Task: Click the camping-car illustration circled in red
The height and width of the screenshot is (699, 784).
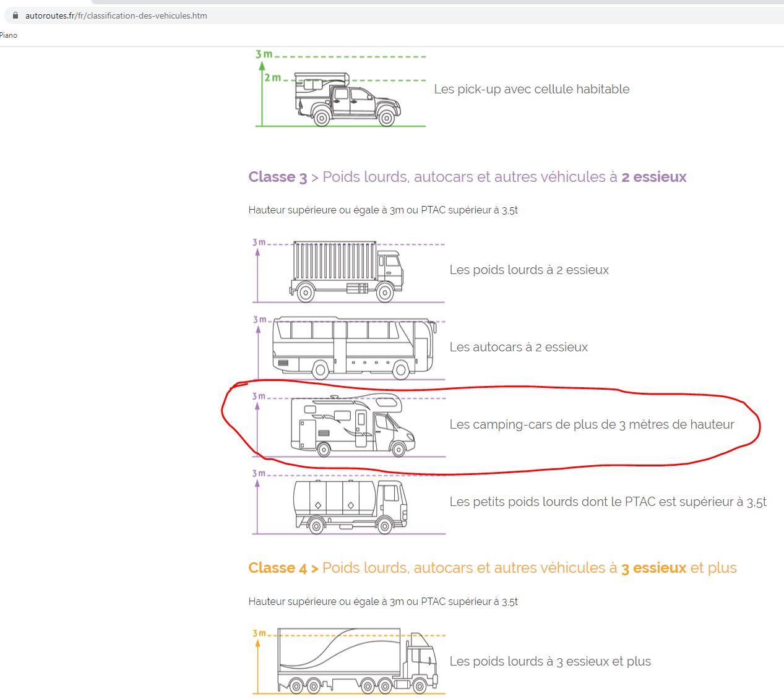Action: coord(353,426)
